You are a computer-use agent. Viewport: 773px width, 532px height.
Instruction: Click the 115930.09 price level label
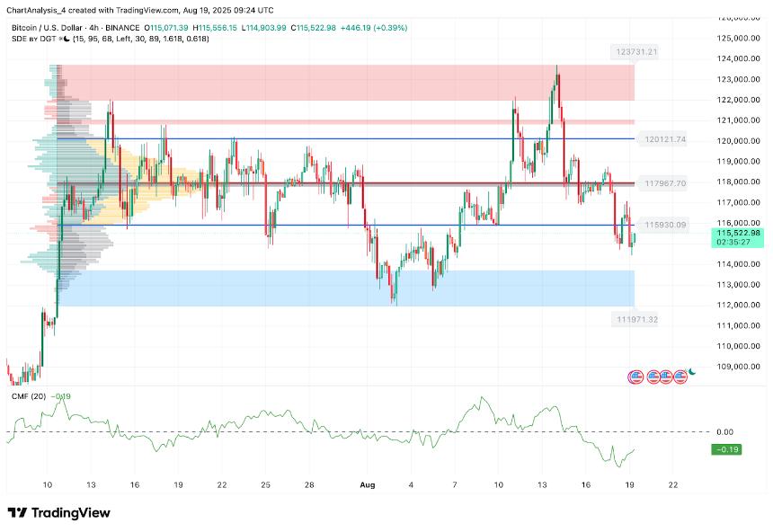pos(665,225)
